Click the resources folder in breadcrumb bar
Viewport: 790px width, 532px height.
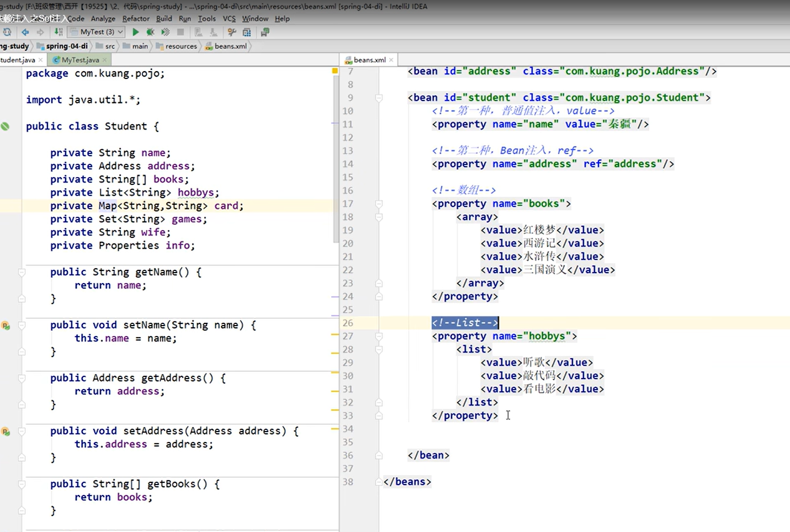pyautogui.click(x=181, y=46)
